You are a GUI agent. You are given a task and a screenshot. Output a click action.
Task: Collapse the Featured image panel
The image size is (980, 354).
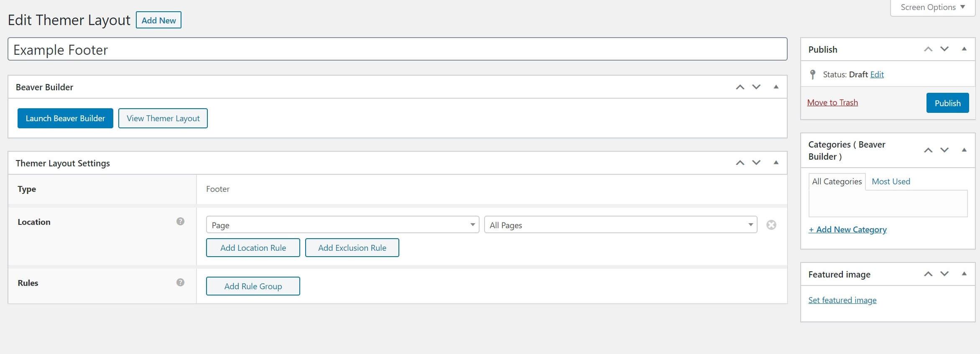click(964, 274)
